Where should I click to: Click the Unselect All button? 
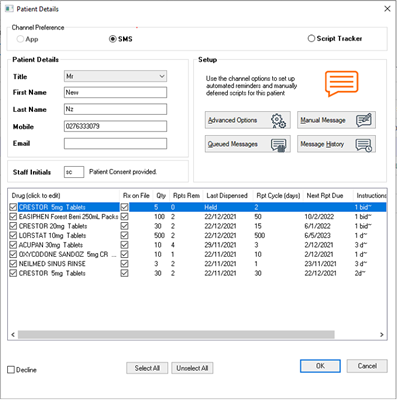[x=192, y=368]
